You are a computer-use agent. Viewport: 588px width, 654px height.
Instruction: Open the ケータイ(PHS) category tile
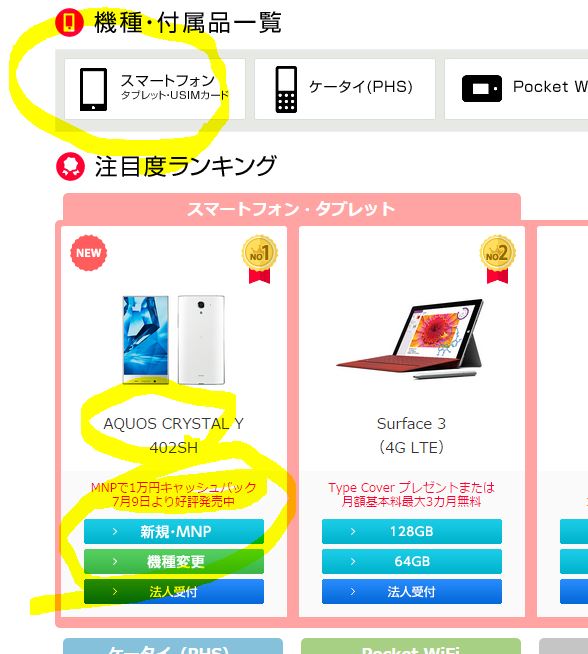345,89
